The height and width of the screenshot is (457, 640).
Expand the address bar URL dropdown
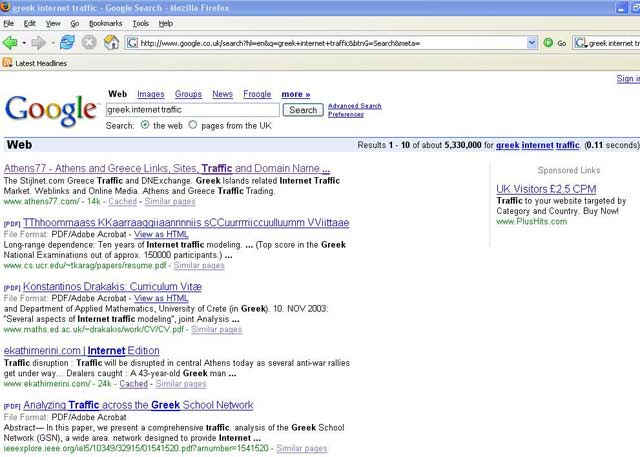pos(531,42)
